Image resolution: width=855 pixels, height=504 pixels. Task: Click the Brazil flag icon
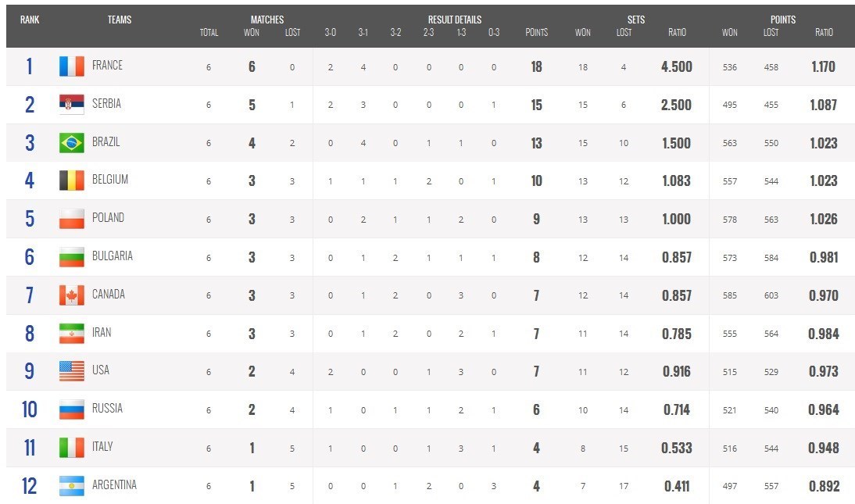pyautogui.click(x=71, y=142)
